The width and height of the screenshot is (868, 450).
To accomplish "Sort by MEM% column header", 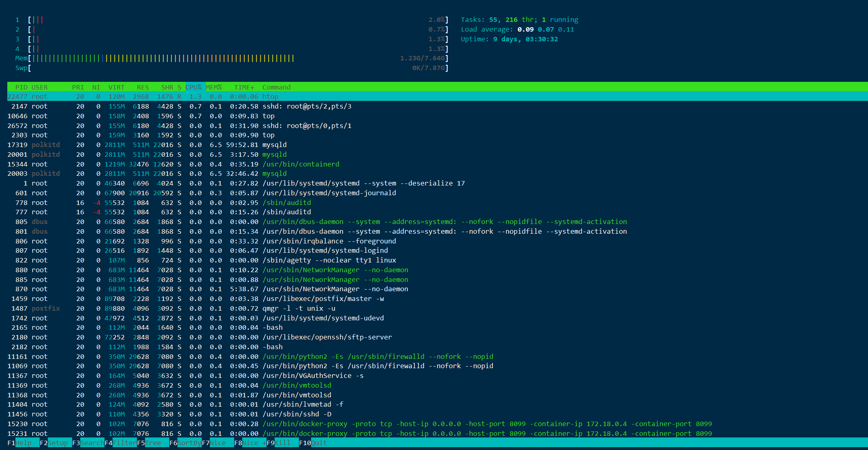I will click(214, 87).
